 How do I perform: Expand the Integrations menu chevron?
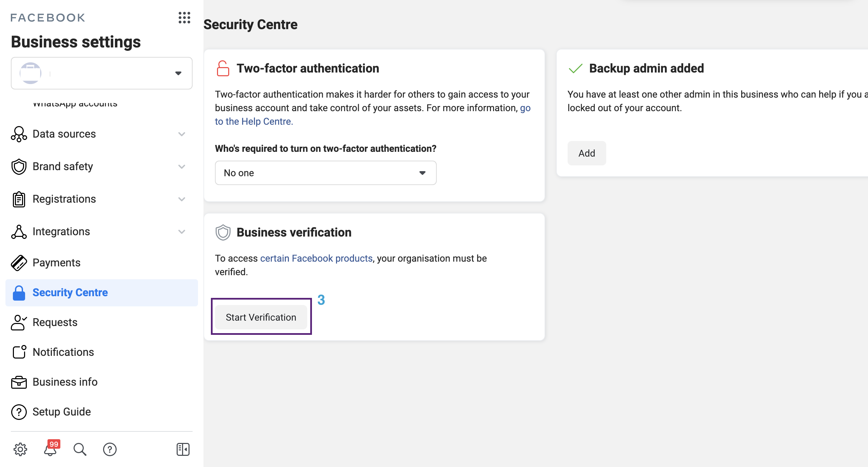tap(182, 232)
